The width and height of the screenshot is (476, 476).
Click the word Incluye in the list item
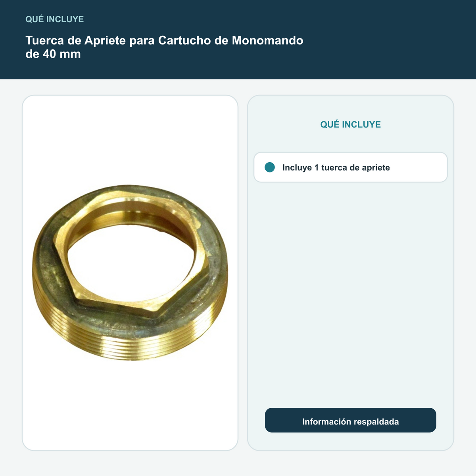click(x=297, y=168)
